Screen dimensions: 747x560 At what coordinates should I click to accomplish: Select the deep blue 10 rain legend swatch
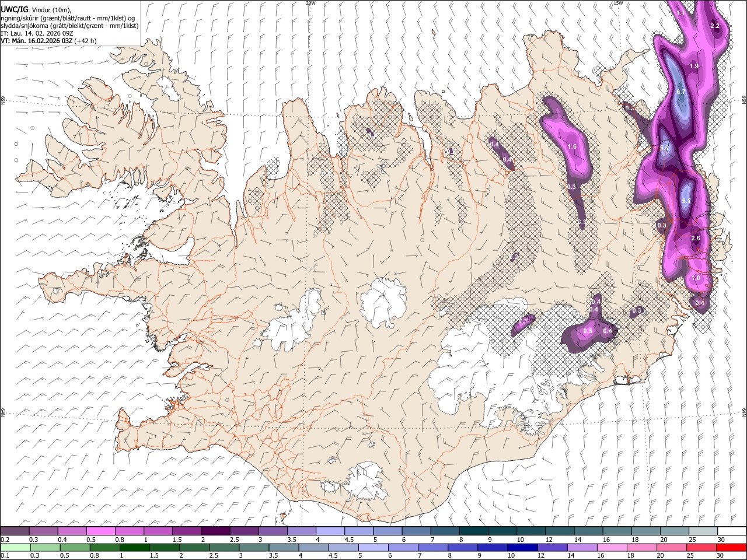(522, 547)
